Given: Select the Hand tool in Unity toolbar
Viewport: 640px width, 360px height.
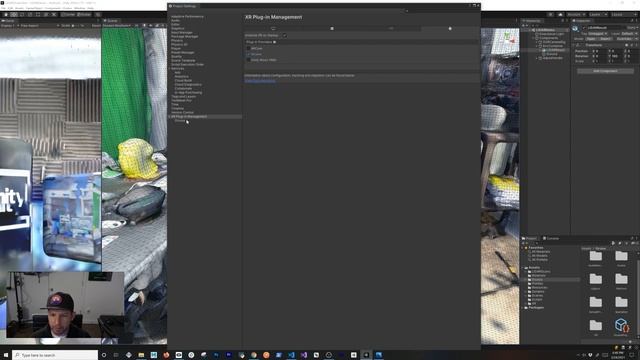Looking at the screenshot, I should pos(5,14).
